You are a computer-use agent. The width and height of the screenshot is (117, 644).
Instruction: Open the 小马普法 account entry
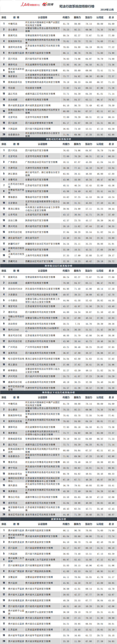(13, 301)
